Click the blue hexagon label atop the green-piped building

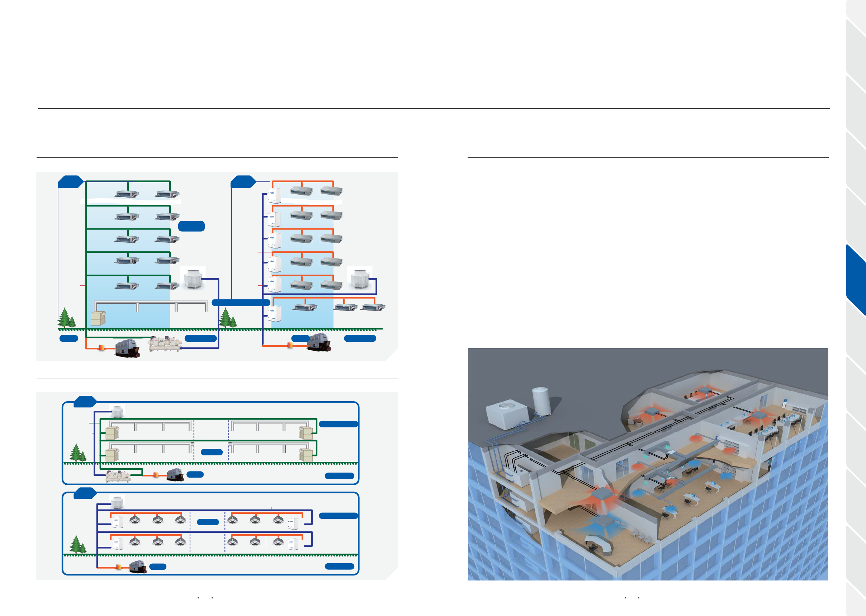(x=71, y=182)
